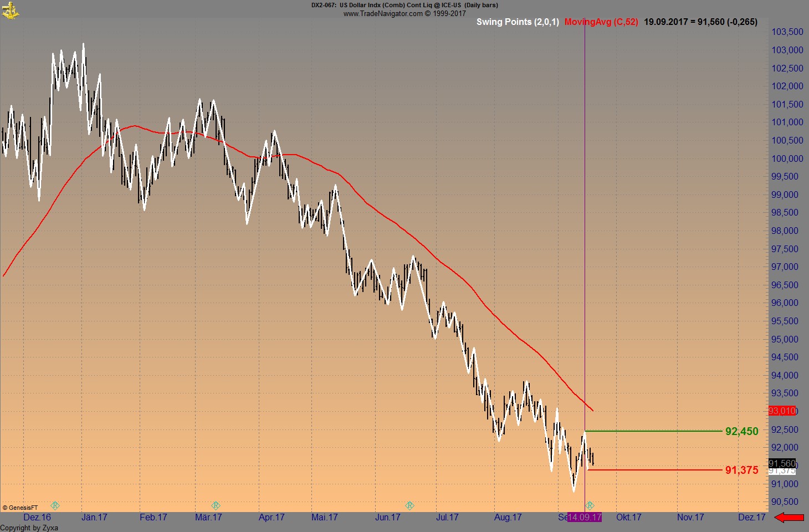Click the 99,000 price axis value

(x=785, y=195)
